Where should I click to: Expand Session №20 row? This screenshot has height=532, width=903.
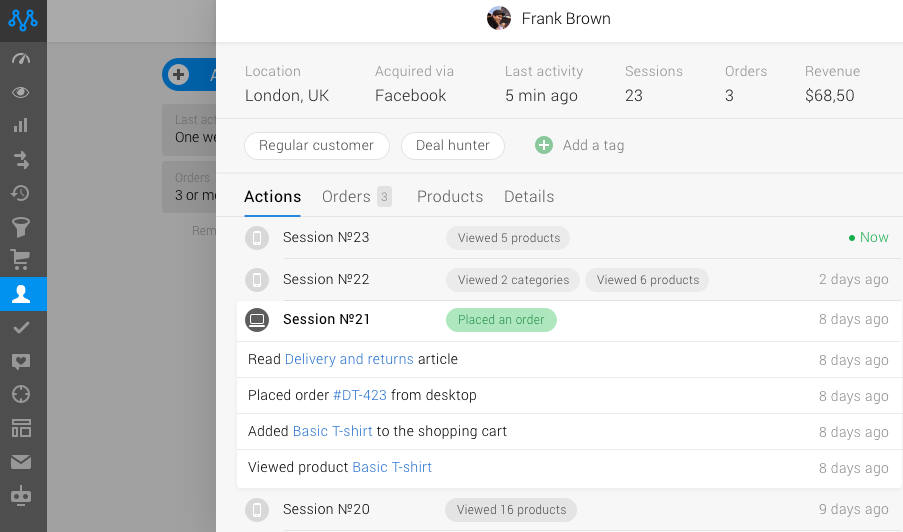click(x=326, y=510)
